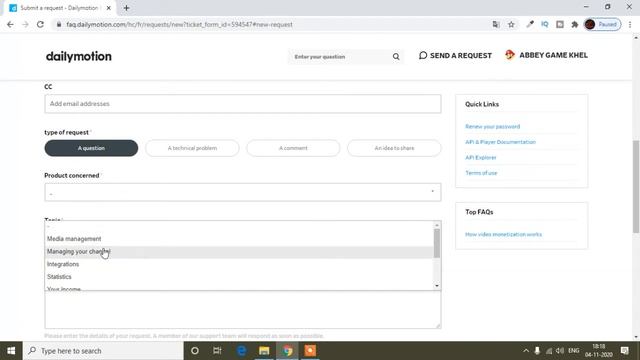Click the browser back arrow
This screenshot has width=640, height=360.
[x=10, y=24]
